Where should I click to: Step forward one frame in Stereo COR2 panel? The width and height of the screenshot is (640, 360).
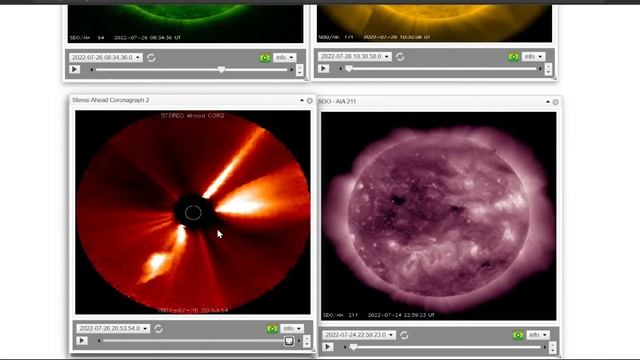(299, 341)
